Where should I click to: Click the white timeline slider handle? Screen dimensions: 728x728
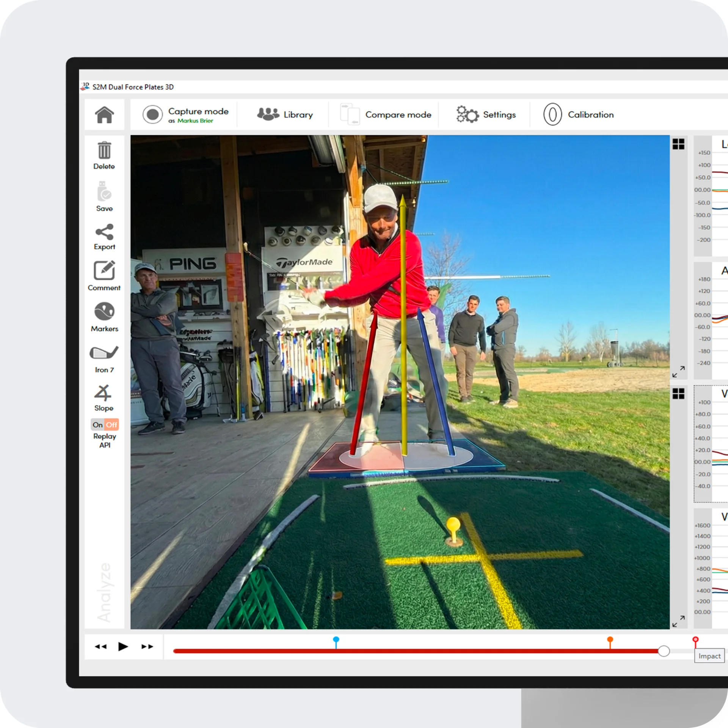664,651
